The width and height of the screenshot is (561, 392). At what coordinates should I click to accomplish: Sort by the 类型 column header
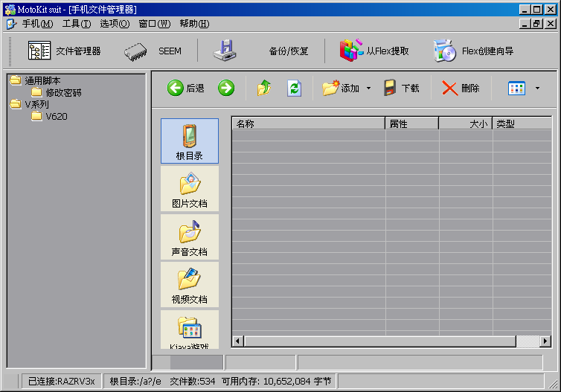coord(522,123)
